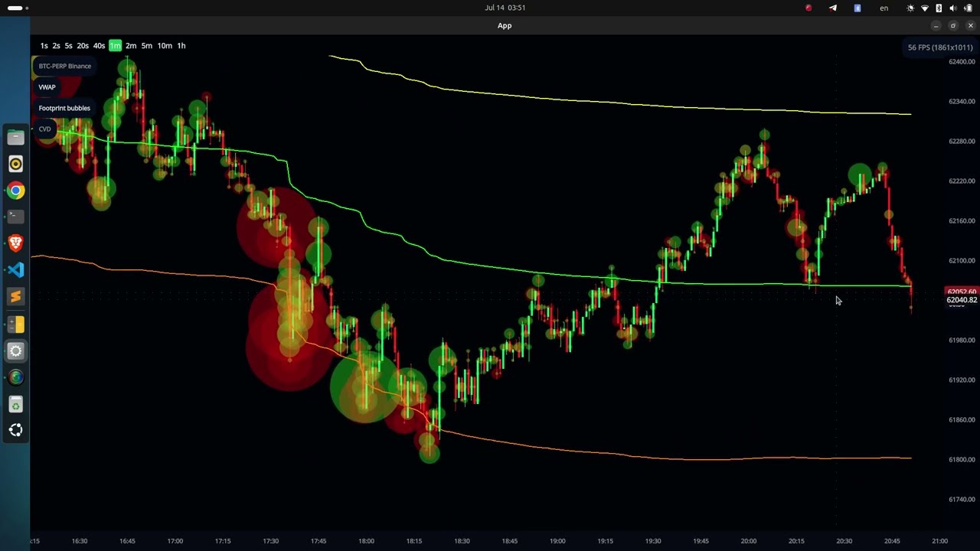
Task: Launch Brave browser from the dock
Action: pos(15,243)
